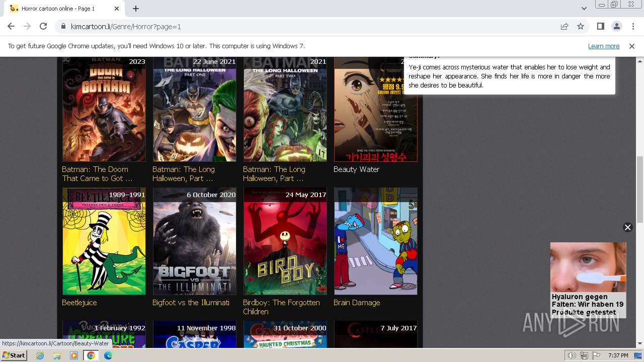644x362 pixels.
Task: Launch Internet Explorer from taskbar
Action: coord(40,355)
